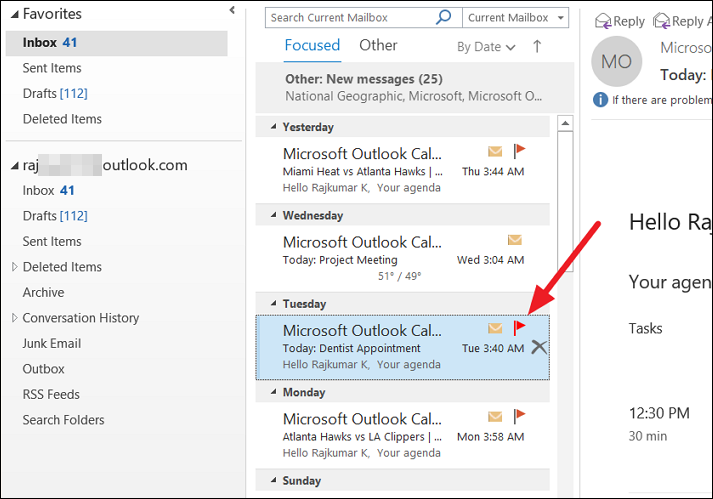This screenshot has height=499, width=713.
Task: Open the By Date sort dropdown
Action: coord(486,47)
